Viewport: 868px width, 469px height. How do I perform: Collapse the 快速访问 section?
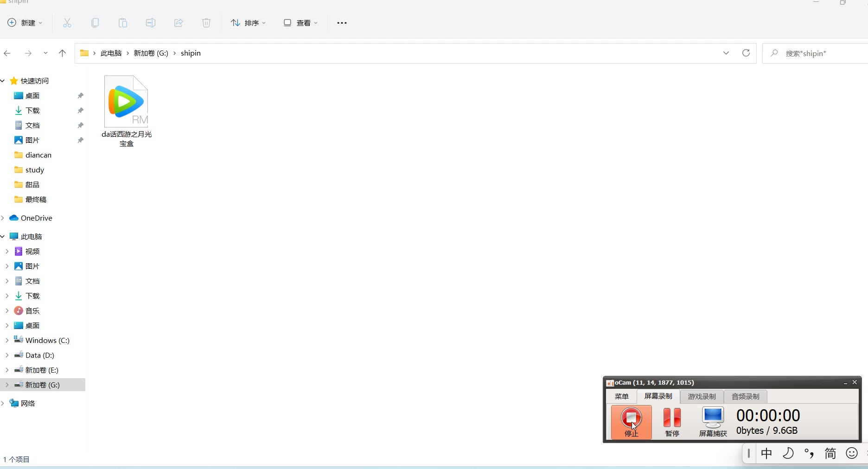tap(3, 81)
